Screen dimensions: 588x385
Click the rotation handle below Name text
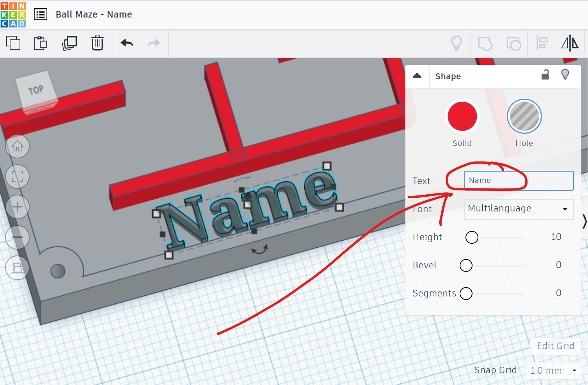click(x=259, y=250)
